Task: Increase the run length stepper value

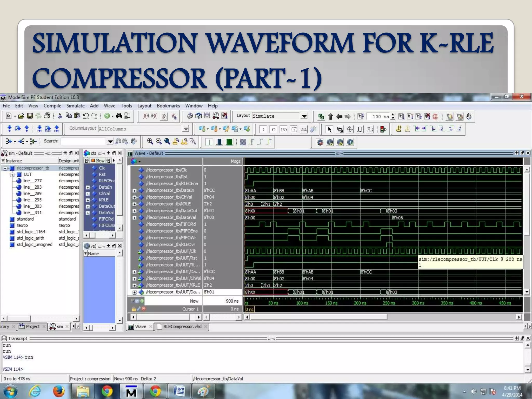Action: click(x=393, y=115)
